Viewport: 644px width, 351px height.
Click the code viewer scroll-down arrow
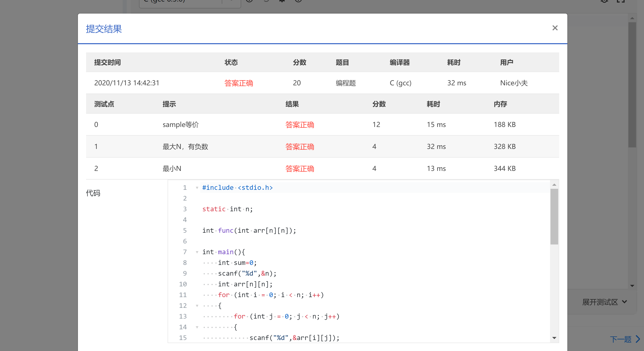(x=554, y=338)
